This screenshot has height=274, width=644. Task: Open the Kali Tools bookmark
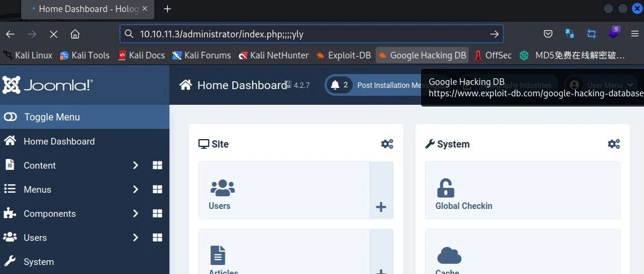click(x=84, y=55)
